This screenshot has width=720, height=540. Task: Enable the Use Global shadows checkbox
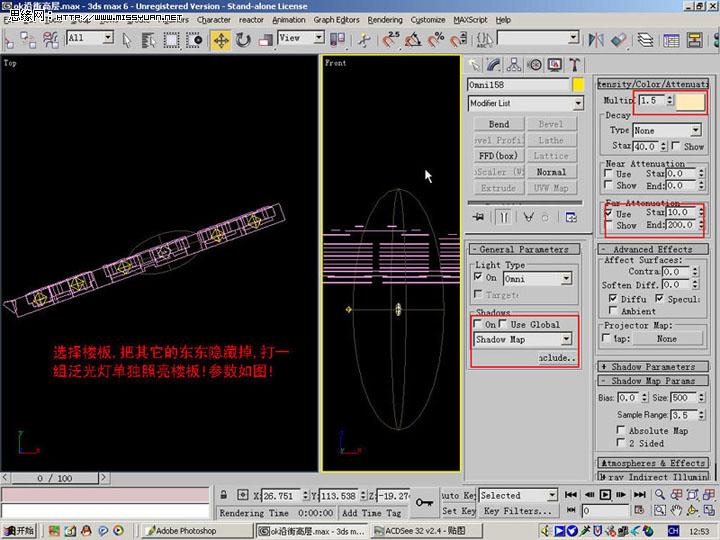pyautogui.click(x=503, y=324)
